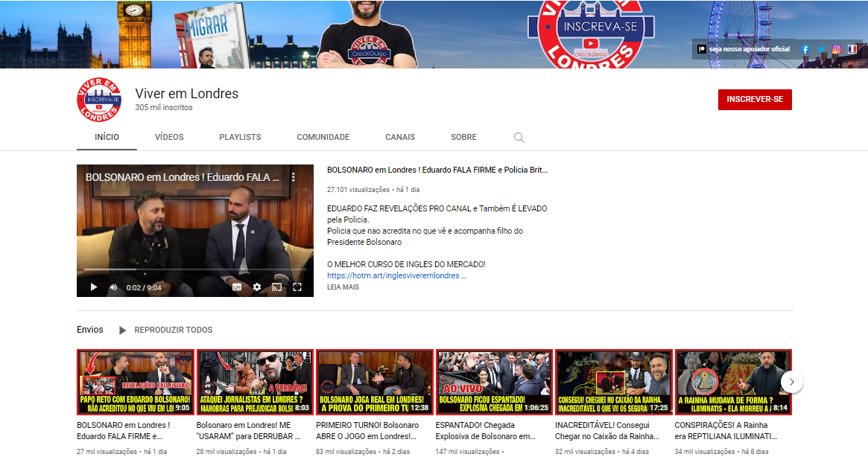868x457 pixels.
Task: Expand description with LEIA MAIS
Action: (343, 287)
